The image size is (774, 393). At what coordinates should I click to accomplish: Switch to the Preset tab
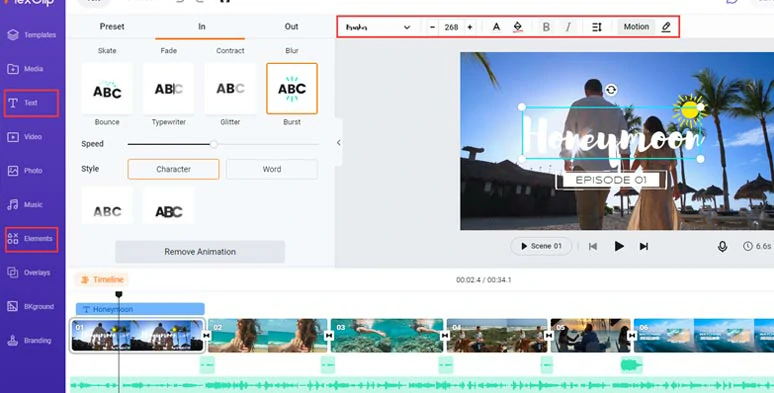point(112,27)
